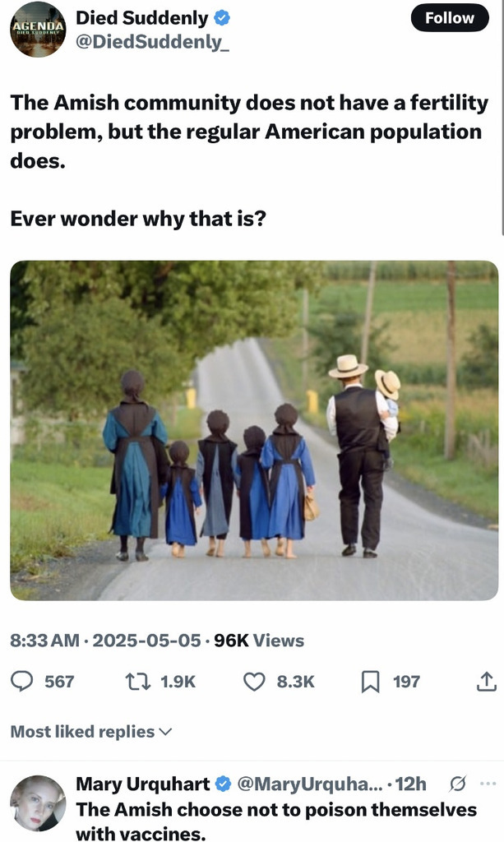Click the scrollbar at right edge

tap(502, 118)
